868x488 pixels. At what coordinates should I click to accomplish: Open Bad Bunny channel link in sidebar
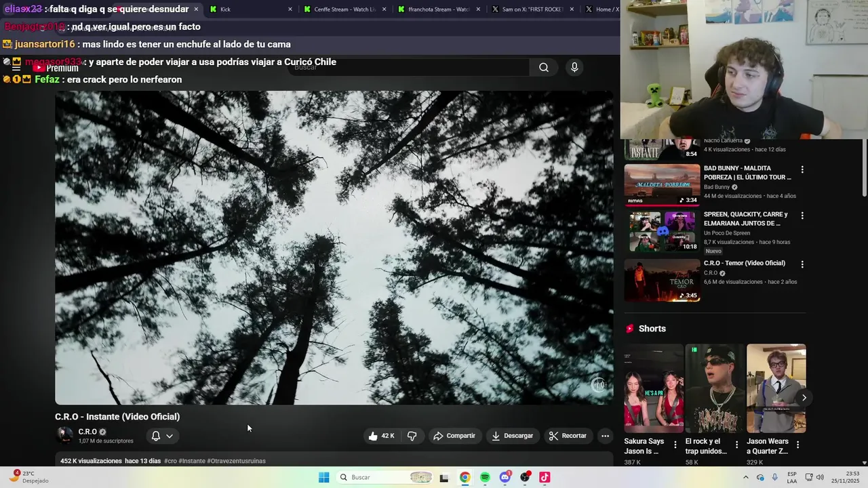717,187
